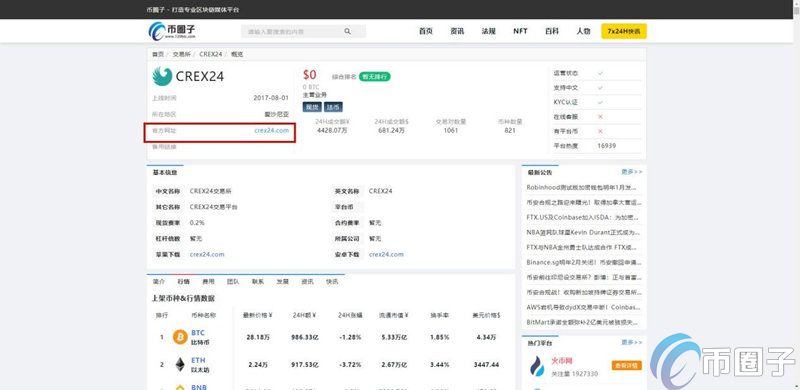
Task: Click the 币圈子 site logo in header
Action: click(172, 31)
